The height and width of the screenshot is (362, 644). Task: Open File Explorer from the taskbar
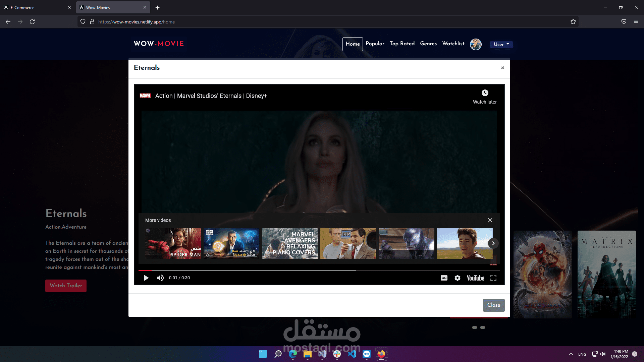[x=307, y=354]
